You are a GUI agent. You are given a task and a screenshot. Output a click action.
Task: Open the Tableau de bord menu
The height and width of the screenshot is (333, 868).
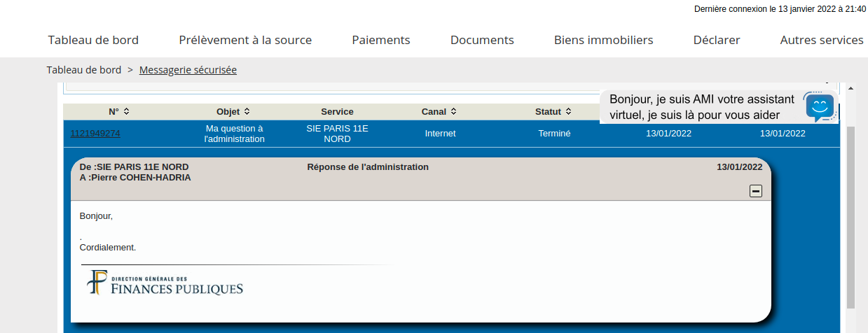tap(93, 40)
